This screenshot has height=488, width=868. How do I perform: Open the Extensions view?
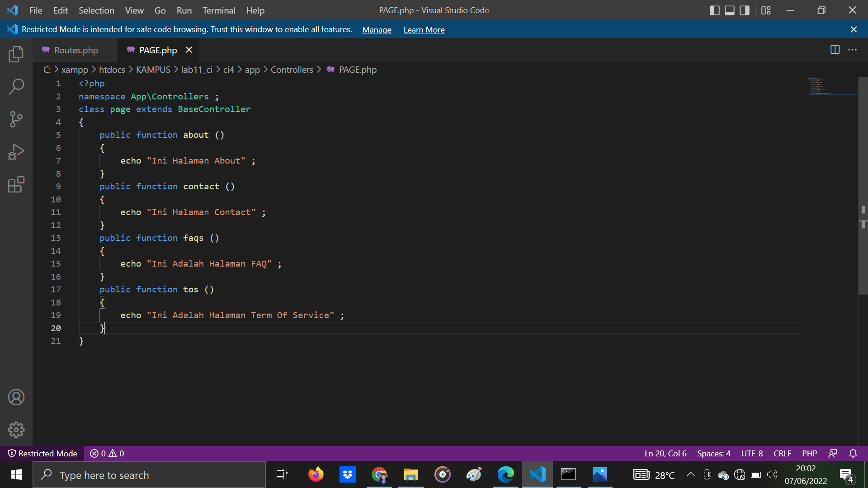[16, 184]
